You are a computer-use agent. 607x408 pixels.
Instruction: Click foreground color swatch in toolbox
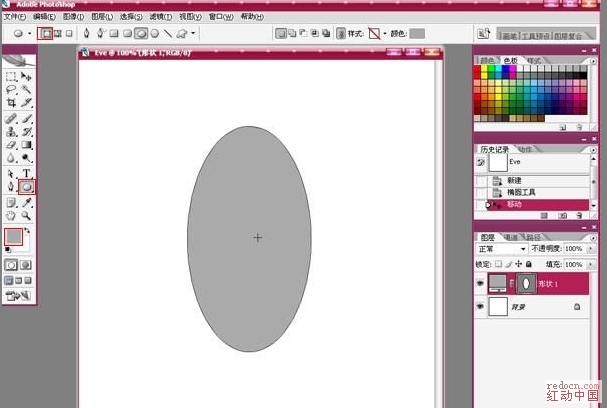14,237
